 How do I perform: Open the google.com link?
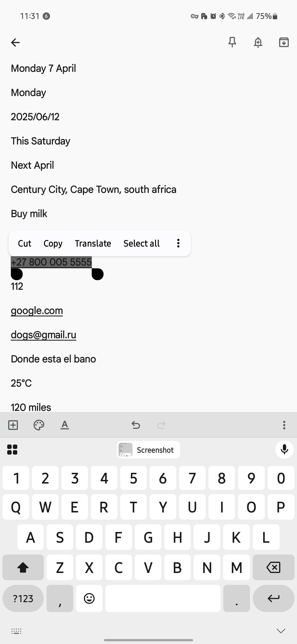click(37, 311)
